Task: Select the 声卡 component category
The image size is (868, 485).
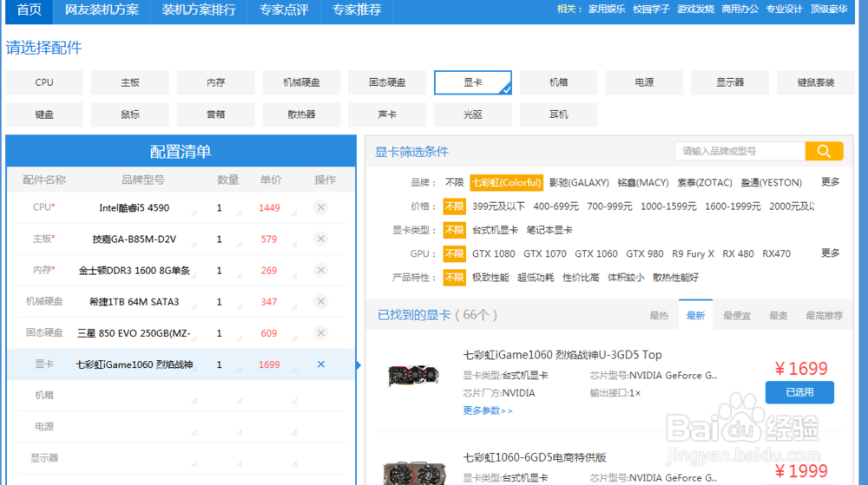Action: [x=387, y=115]
